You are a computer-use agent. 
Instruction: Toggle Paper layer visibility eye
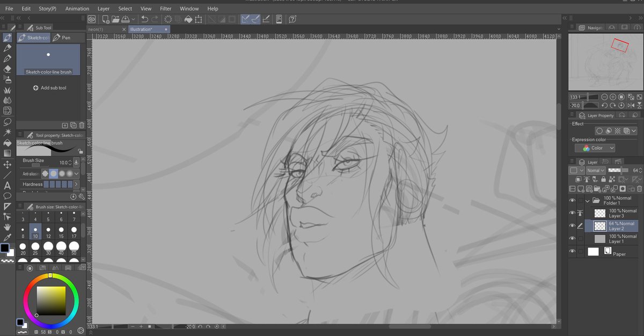572,251
